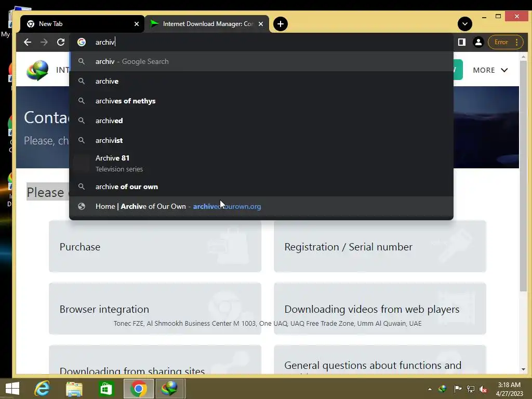Select 'archiv - Google Search' suggestion

point(261,61)
